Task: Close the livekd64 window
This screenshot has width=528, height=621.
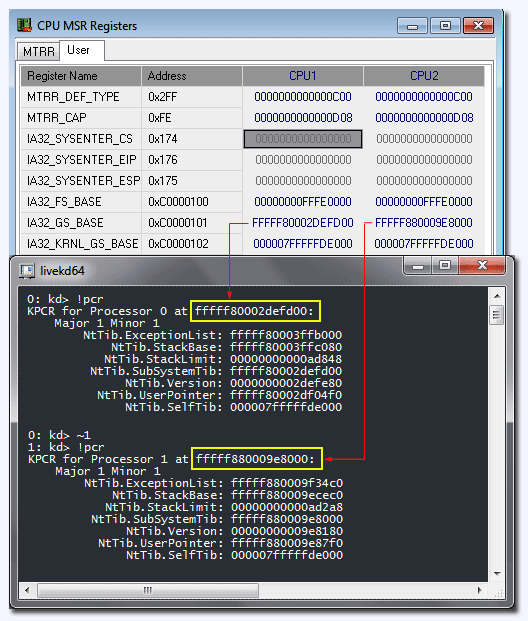Action: [x=482, y=266]
